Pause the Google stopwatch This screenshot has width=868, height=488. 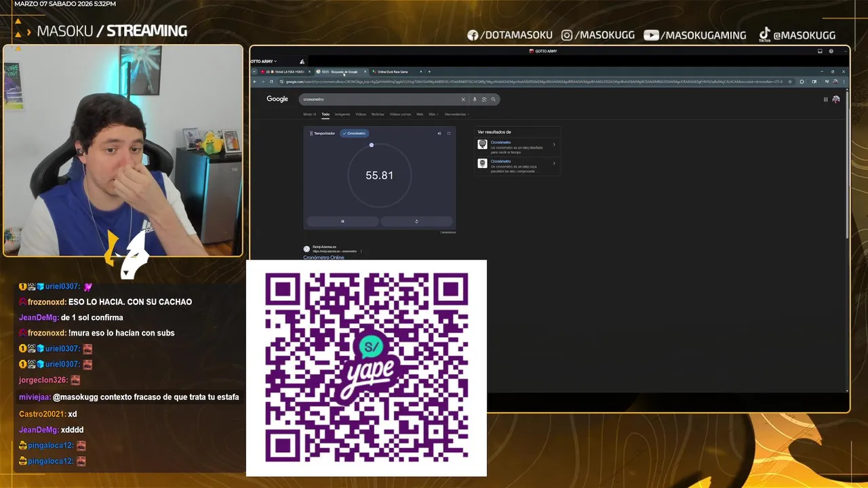[x=342, y=221]
